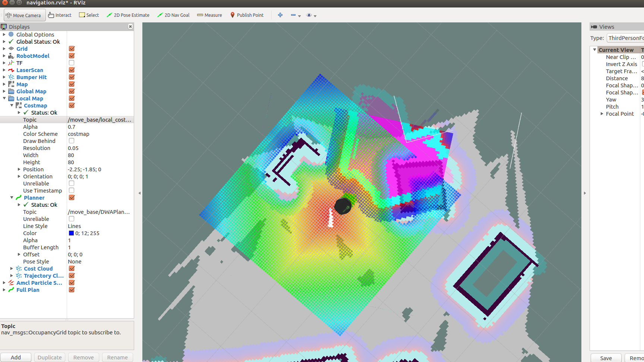Select the Move Camera tool

coord(24,15)
